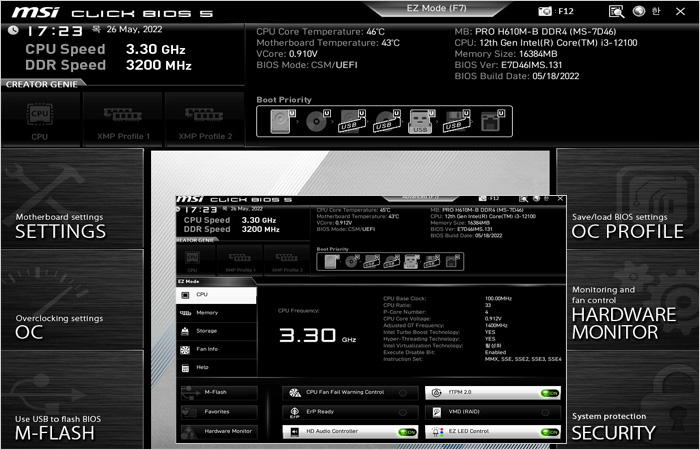The height and width of the screenshot is (450, 700).
Task: Open the M-FLASH USB BIOS flash panel
Action: click(x=73, y=399)
